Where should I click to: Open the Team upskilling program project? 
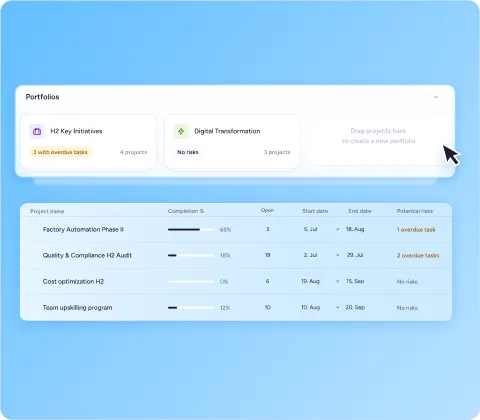77,308
